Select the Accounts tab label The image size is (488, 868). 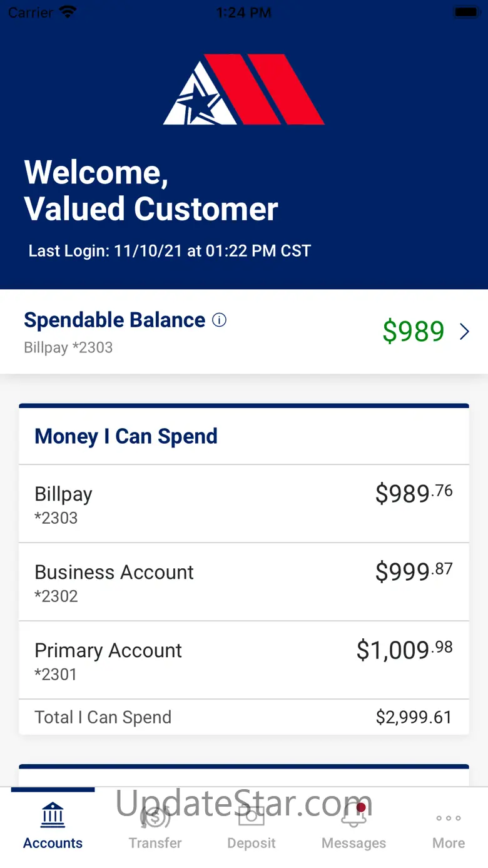click(x=53, y=843)
